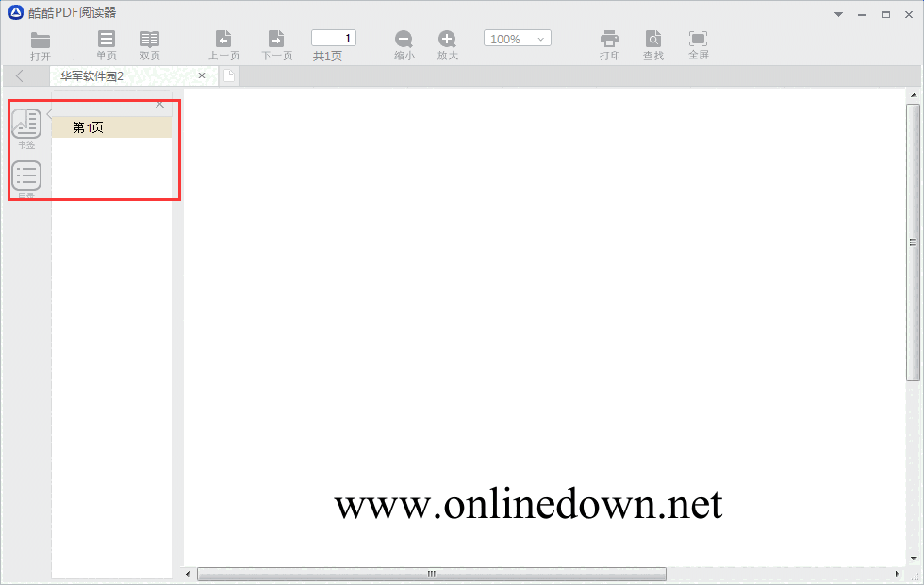This screenshot has width=924, height=585.
Task: Click the vertical scrollbar thumb
Action: coord(913,242)
